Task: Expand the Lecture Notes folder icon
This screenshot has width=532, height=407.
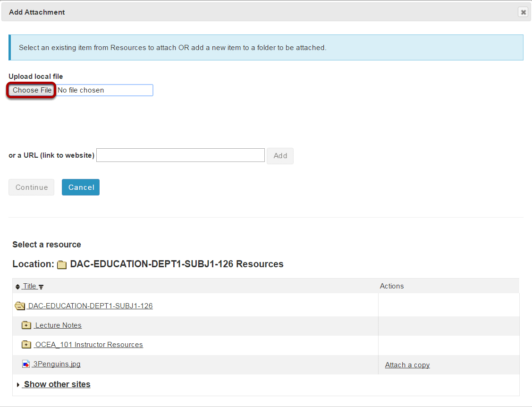Action: [26, 325]
